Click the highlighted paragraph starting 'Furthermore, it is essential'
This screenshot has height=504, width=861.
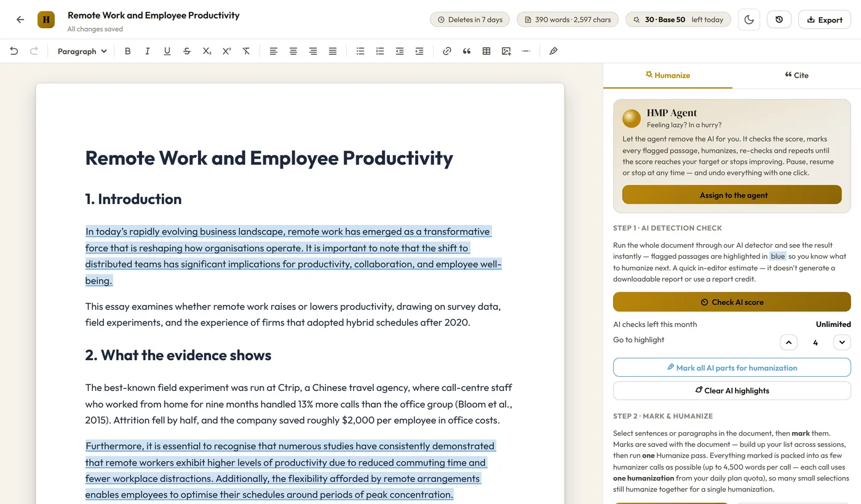coord(290,470)
